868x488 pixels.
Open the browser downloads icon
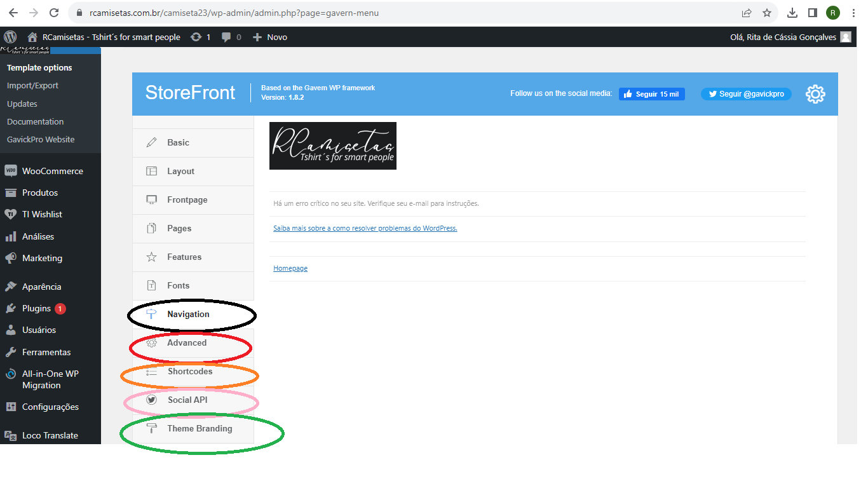point(792,13)
